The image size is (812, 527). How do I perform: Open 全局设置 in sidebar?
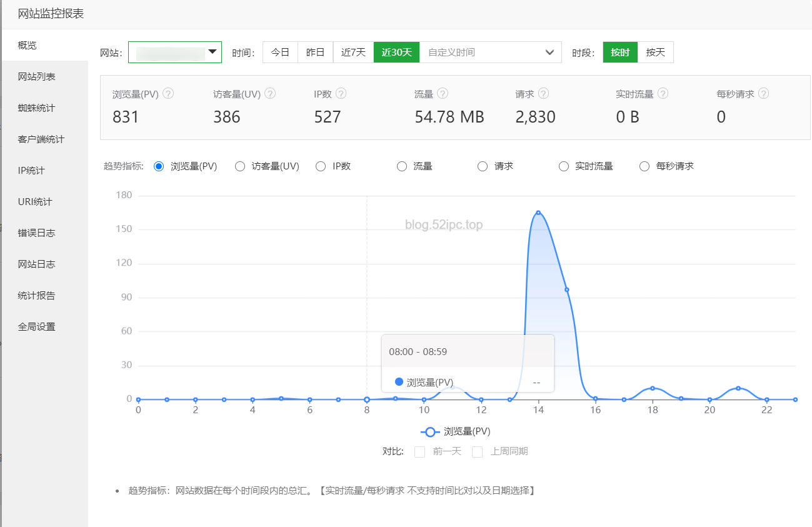[x=44, y=327]
